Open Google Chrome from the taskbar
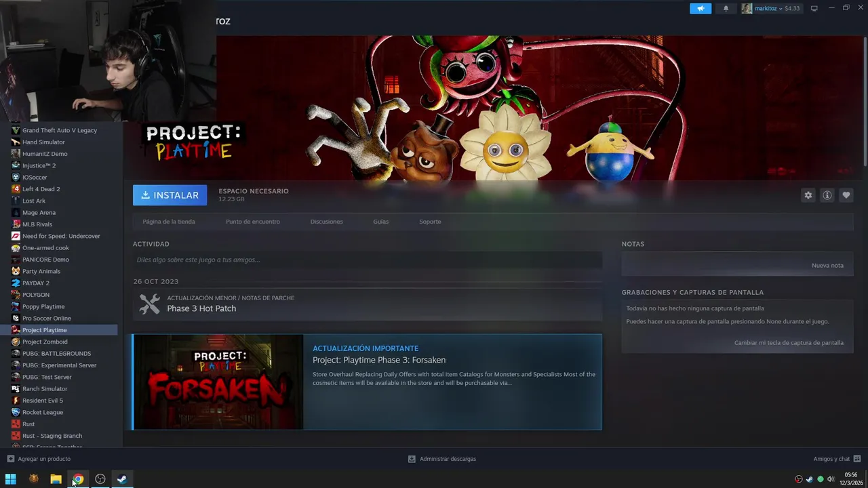 tap(78, 479)
